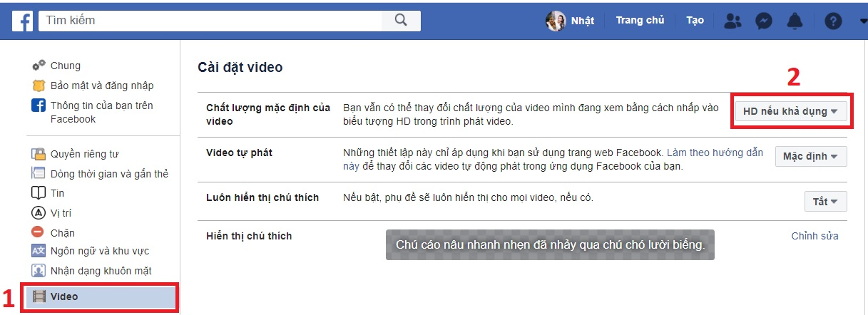868x315 pixels.
Task: Click the Chất lượng mặc định của video label
Action: (268, 115)
